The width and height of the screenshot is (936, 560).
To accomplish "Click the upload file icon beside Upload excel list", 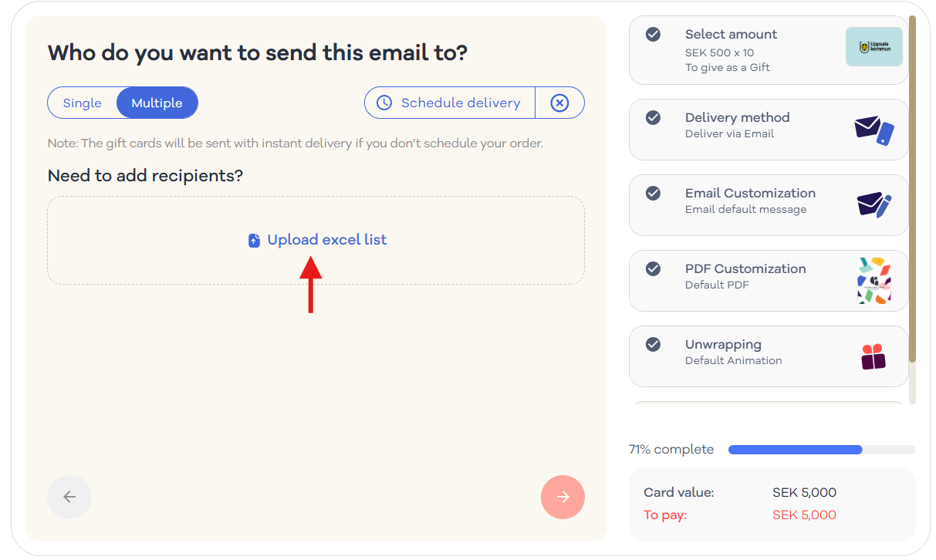I will (x=254, y=241).
